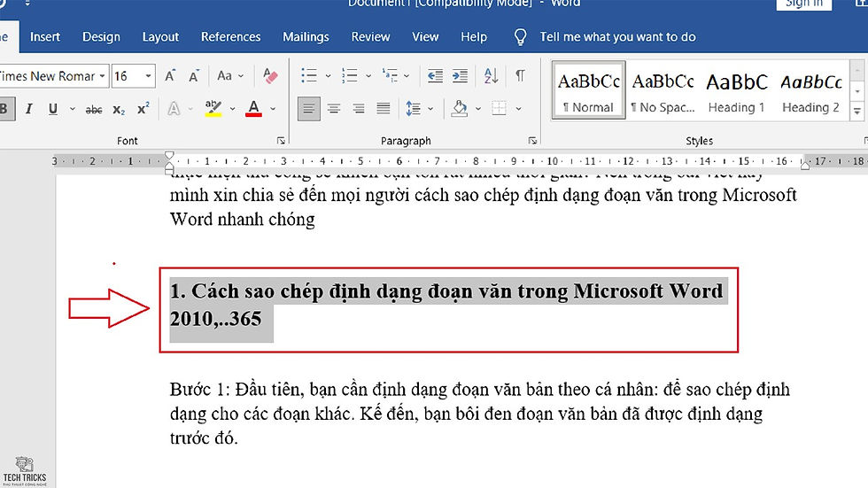Expand the Shading dropdown arrow
Image resolution: width=868 pixels, height=488 pixels.
(x=477, y=109)
